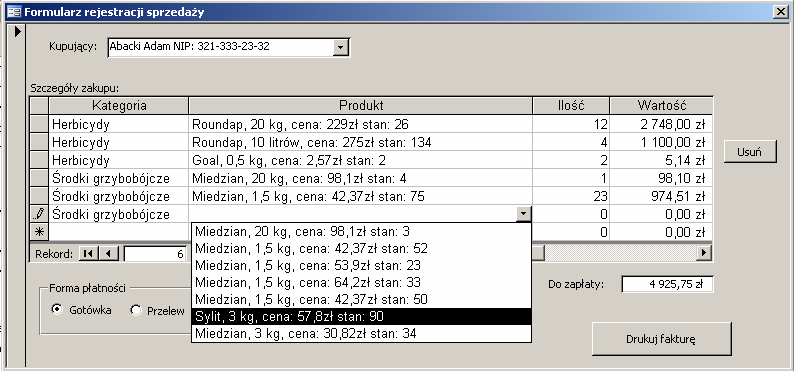Click the Produkt dropdown arrow in the edited row
This screenshot has width=794, height=371.
[524, 215]
